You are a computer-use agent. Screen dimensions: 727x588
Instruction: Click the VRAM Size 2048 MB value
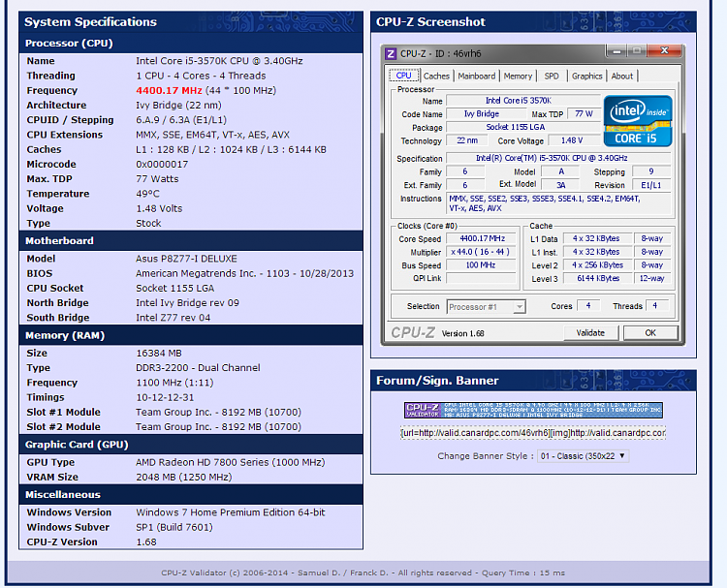[x=183, y=477]
